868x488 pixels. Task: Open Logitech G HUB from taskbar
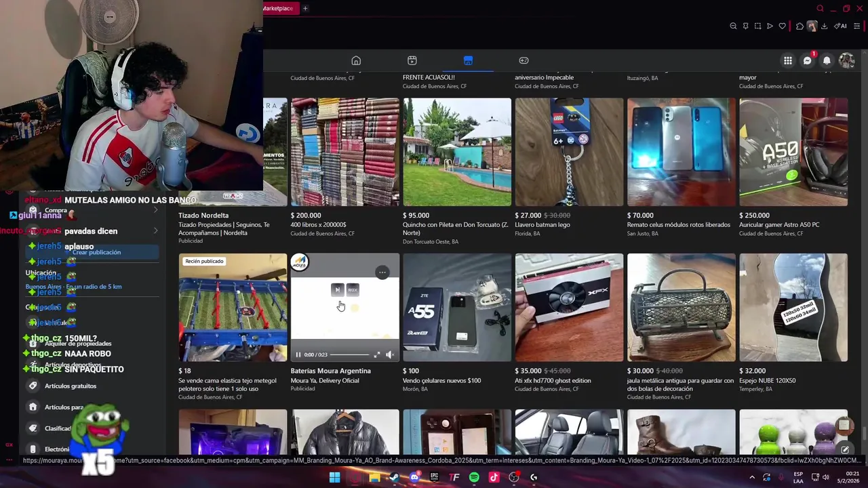tap(534, 477)
